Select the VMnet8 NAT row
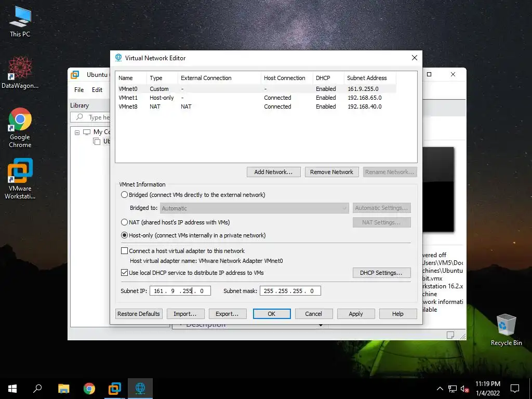The height and width of the screenshot is (399, 532). pyautogui.click(x=257, y=107)
